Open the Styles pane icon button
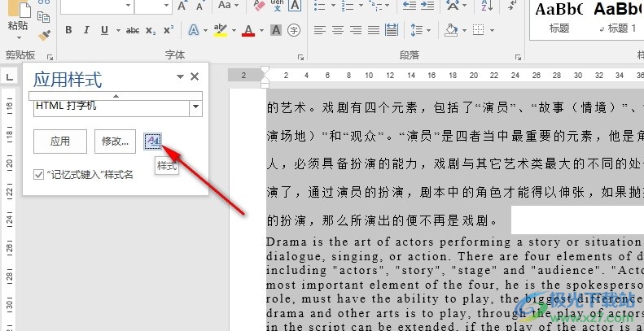The image size is (644, 331). pyautogui.click(x=153, y=142)
